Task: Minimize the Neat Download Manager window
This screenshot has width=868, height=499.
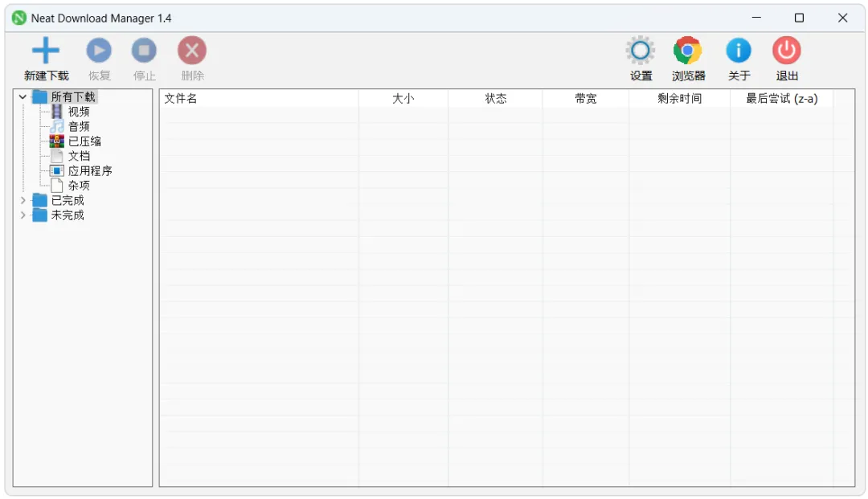Action: point(756,18)
